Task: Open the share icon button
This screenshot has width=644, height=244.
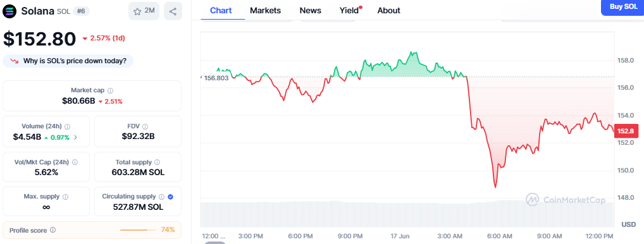Action: [x=173, y=11]
